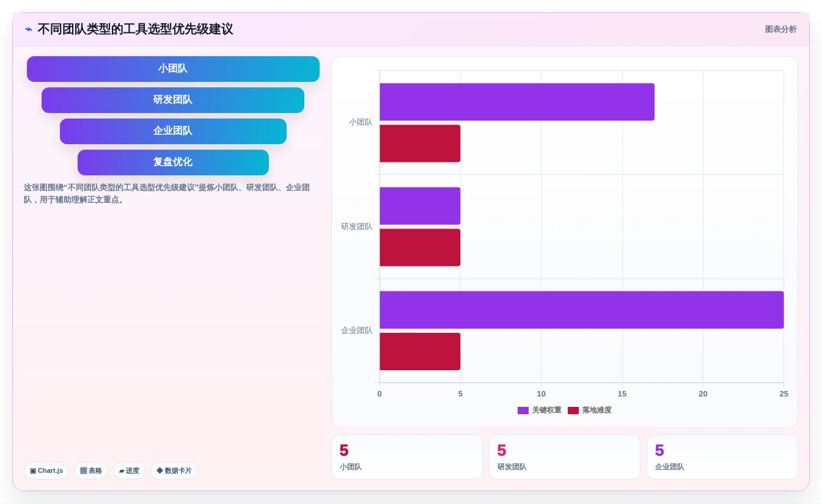Click the Chart.js tag chip
Screen dimensions: 822x504
(46, 470)
